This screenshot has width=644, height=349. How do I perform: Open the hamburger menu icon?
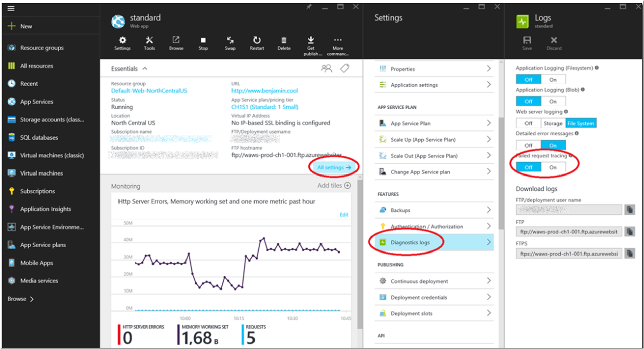point(11,8)
